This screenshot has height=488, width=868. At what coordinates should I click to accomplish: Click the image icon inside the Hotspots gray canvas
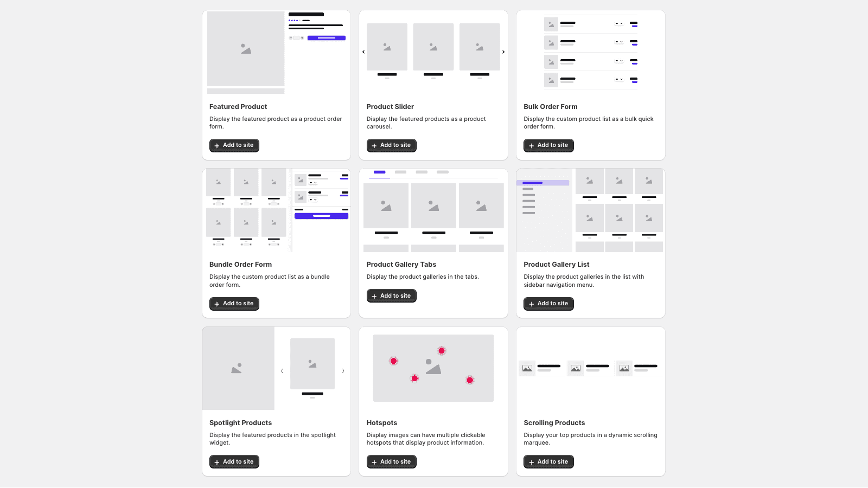point(433,368)
